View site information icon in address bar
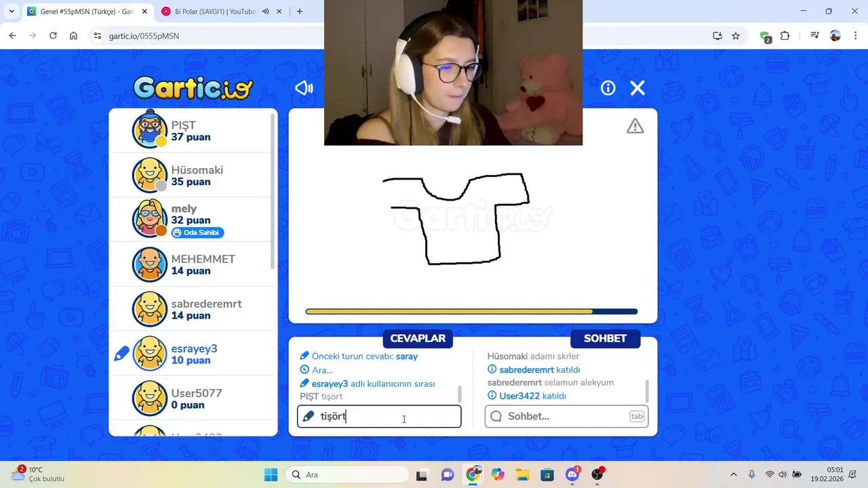 [98, 36]
